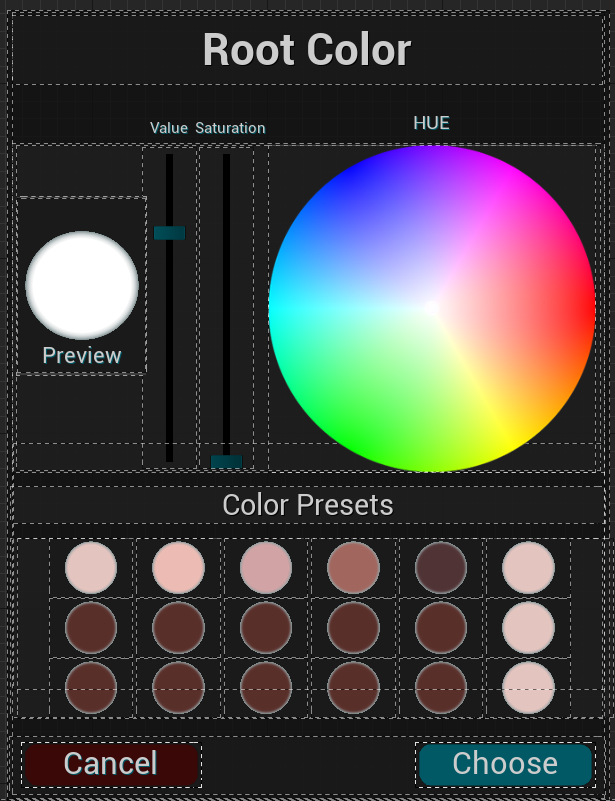This screenshot has height=801, width=615.
Task: Select last light preset in bottom row
Action: coord(528,688)
